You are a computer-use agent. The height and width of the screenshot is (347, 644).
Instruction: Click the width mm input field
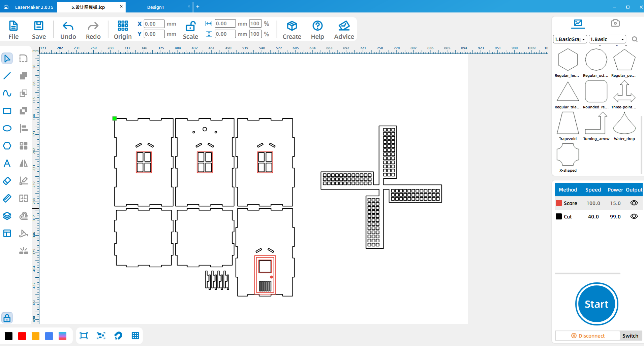point(225,24)
